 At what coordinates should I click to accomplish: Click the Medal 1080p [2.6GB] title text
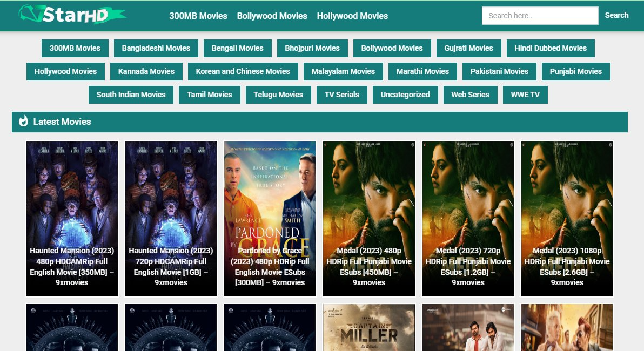click(567, 266)
